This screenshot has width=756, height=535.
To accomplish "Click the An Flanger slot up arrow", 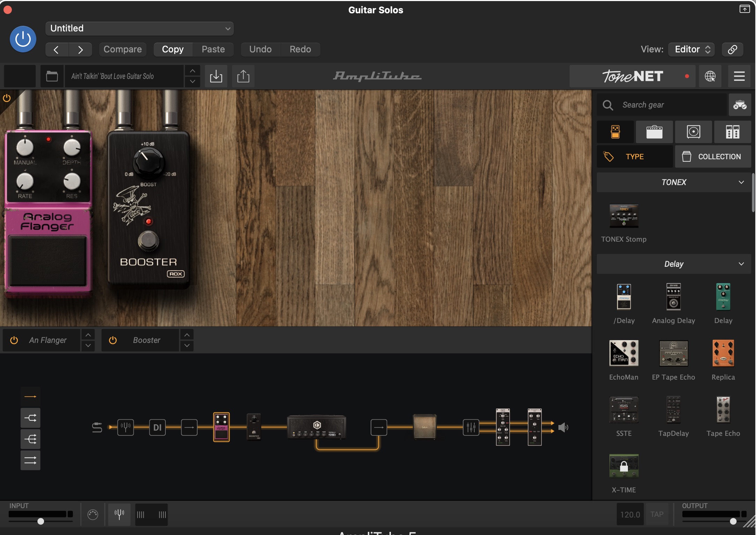I will (x=88, y=335).
